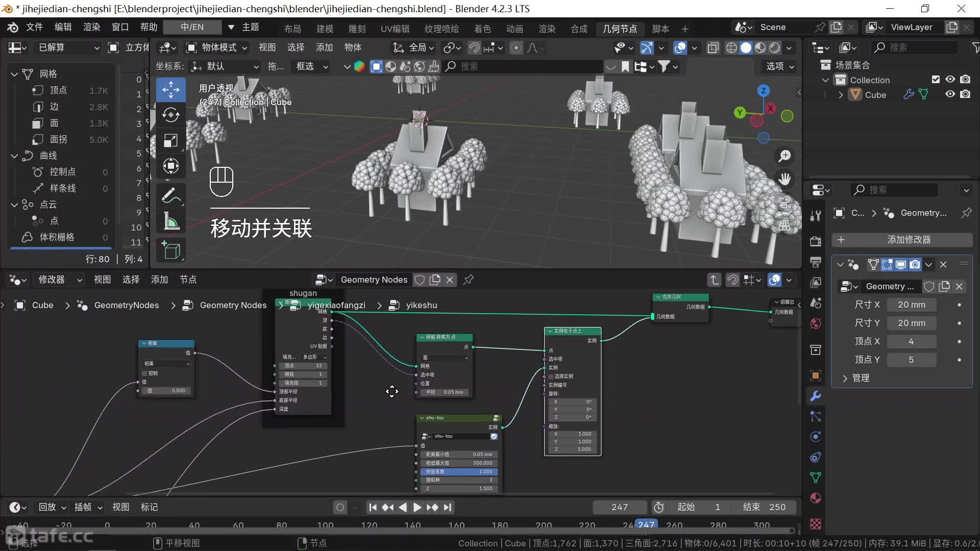Viewport: 980px width, 551px height.
Task: Uncheck the Collection exclude checkbox
Action: coord(936,80)
